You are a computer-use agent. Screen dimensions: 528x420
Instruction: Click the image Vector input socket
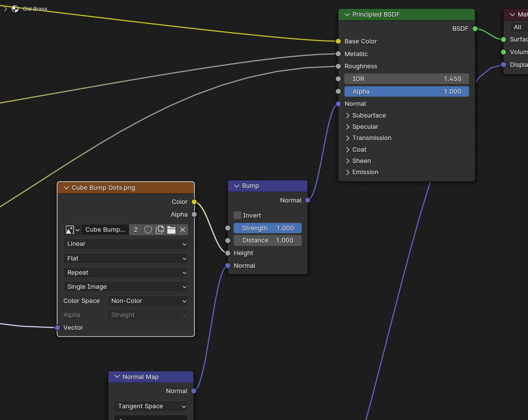[57, 327]
